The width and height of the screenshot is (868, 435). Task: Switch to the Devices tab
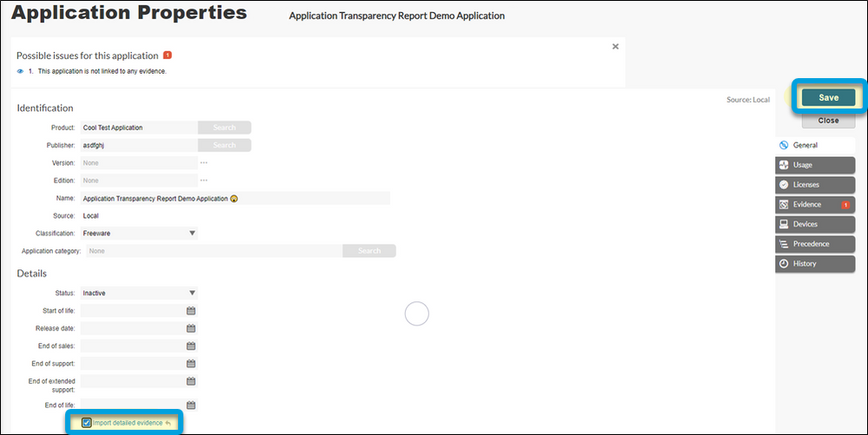[815, 224]
